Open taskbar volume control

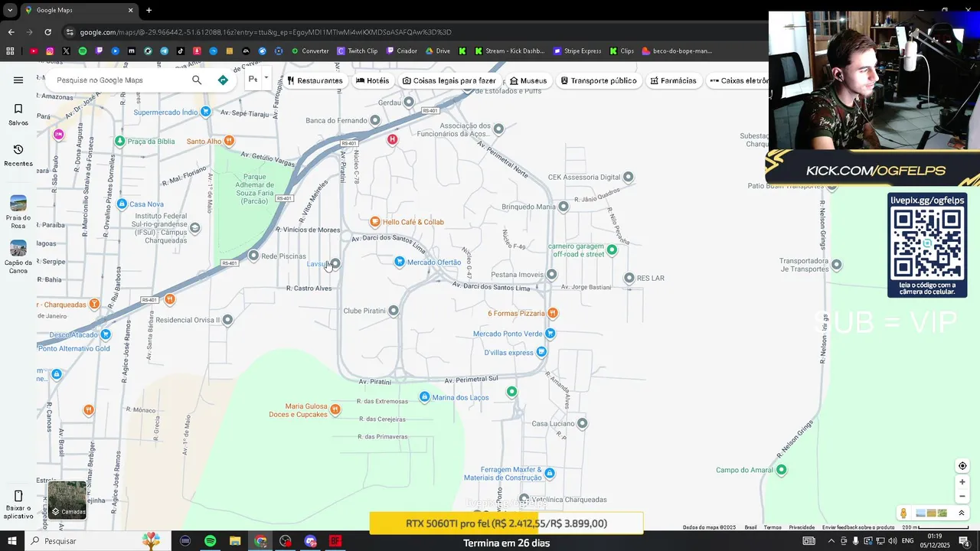pos(893,541)
